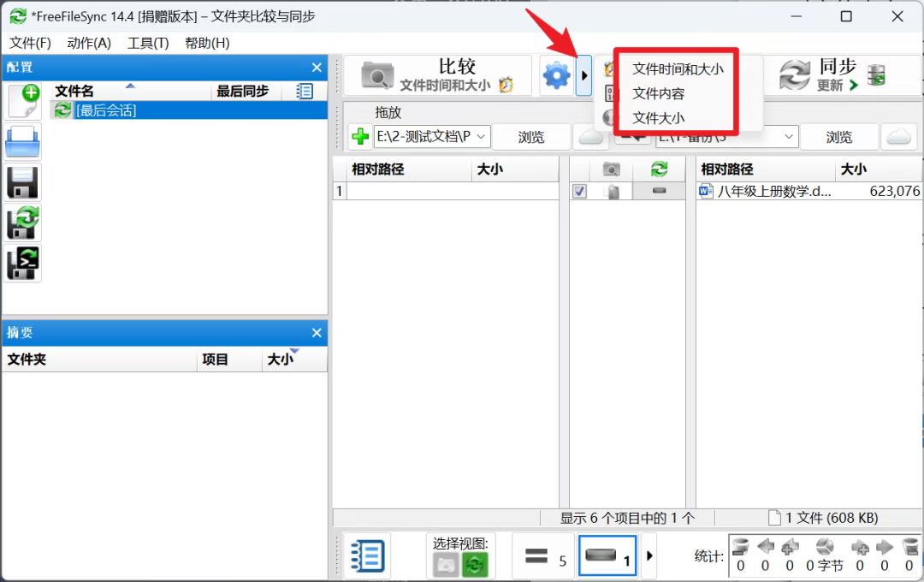
Task: Click the new configuration icon
Action: click(x=23, y=101)
